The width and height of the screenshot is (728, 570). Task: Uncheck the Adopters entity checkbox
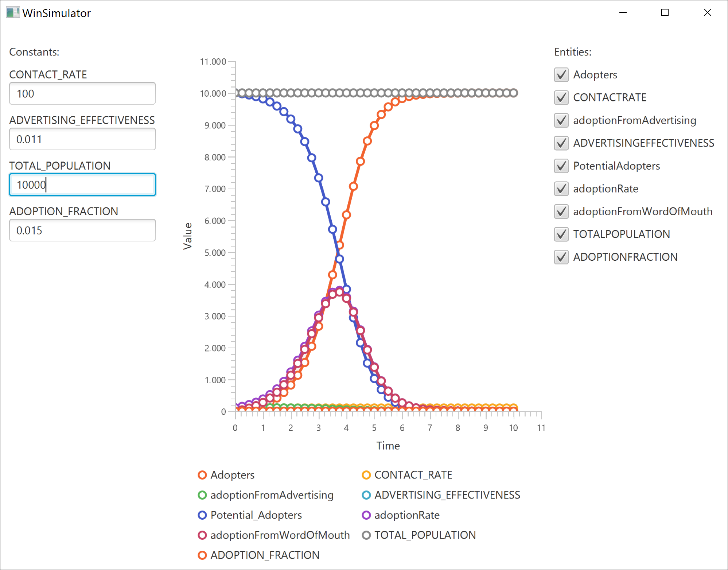(x=561, y=75)
